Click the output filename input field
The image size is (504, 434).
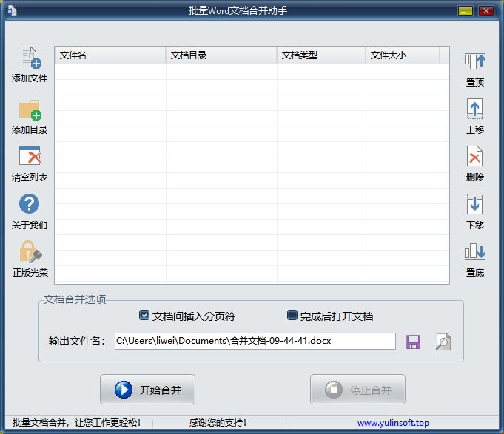255,341
